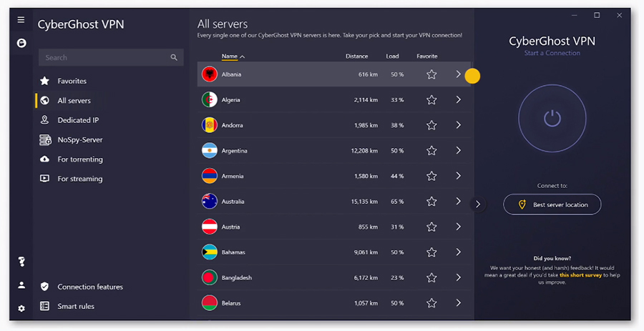Open For streaming section
This screenshot has width=644, height=331.
[x=80, y=179]
